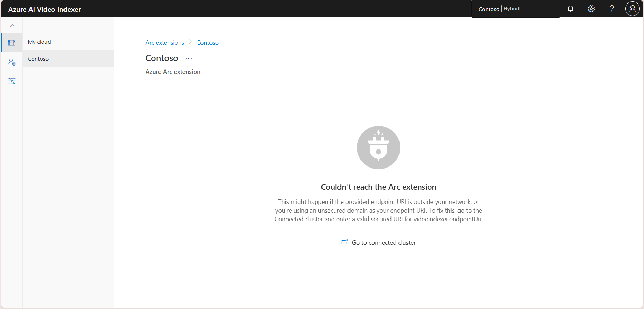Click the Couldn't reach the Arc extension heading
The height and width of the screenshot is (309, 644).
click(378, 187)
